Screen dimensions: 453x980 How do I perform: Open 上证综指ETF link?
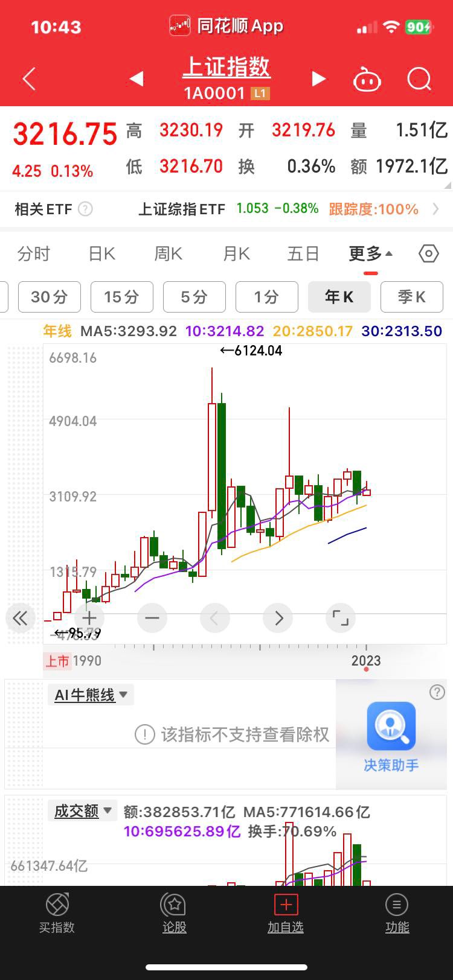[x=182, y=209]
